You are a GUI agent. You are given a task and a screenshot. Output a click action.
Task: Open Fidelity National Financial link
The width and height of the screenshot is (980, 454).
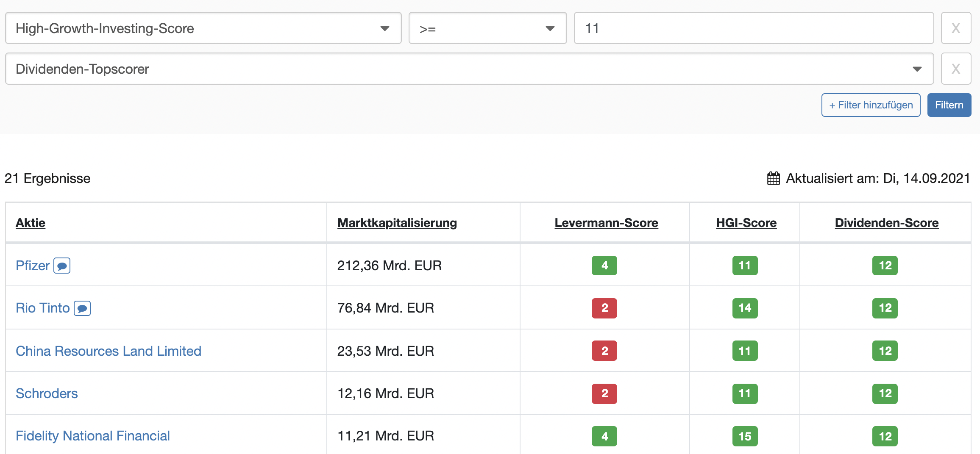pyautogui.click(x=93, y=436)
